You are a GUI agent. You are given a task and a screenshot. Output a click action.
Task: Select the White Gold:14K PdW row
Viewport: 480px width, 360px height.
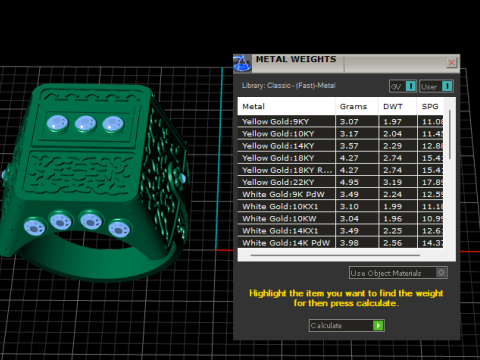pos(340,243)
